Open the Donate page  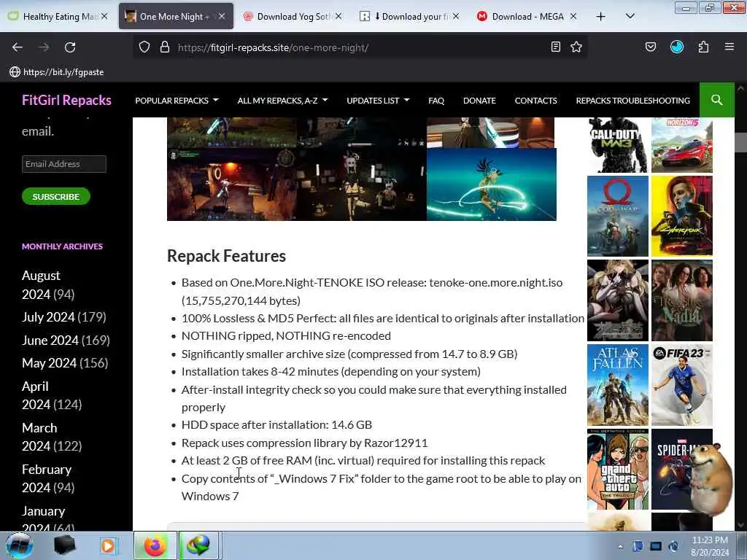coord(479,101)
